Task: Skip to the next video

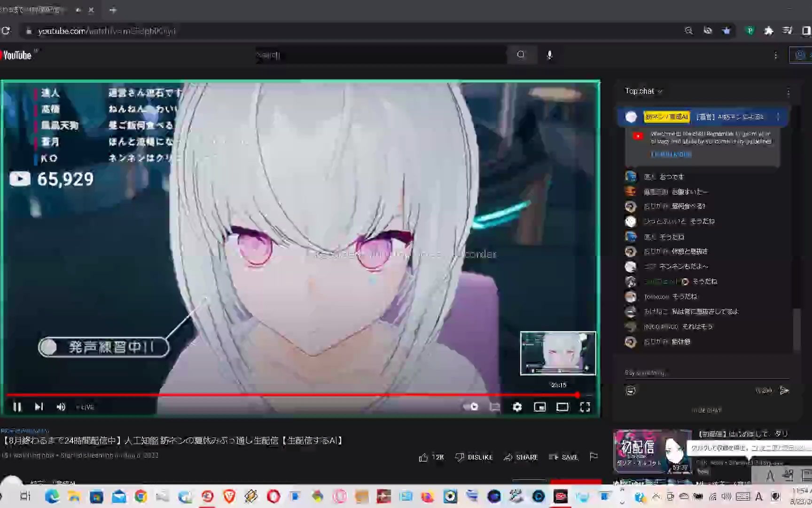Action: (x=39, y=407)
